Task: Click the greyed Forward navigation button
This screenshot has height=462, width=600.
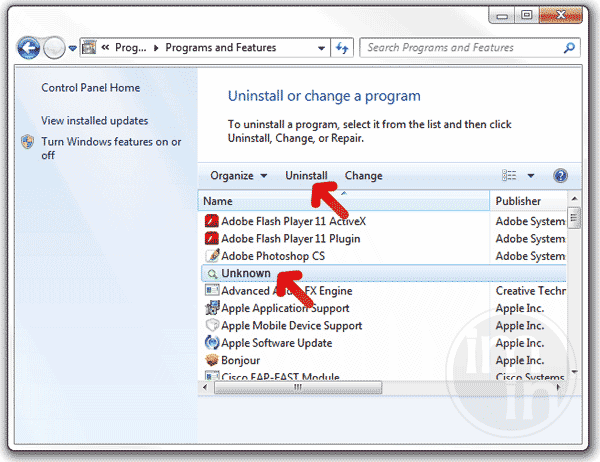Action: click(x=54, y=48)
